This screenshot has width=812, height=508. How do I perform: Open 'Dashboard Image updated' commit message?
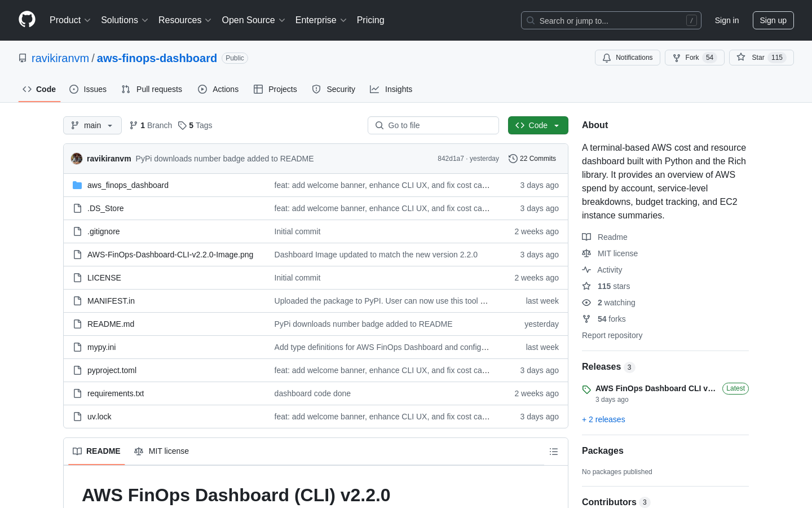click(x=376, y=255)
